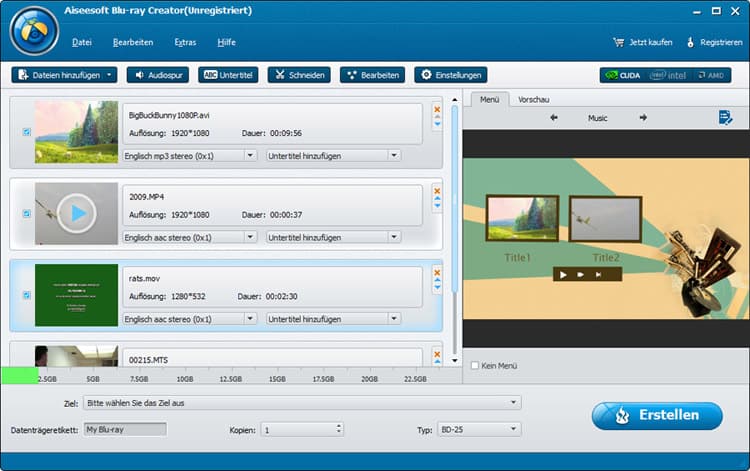This screenshot has height=471, width=750.
Task: Toggle checkbox for BigBuckBunny1080P.avi
Action: pyautogui.click(x=27, y=132)
